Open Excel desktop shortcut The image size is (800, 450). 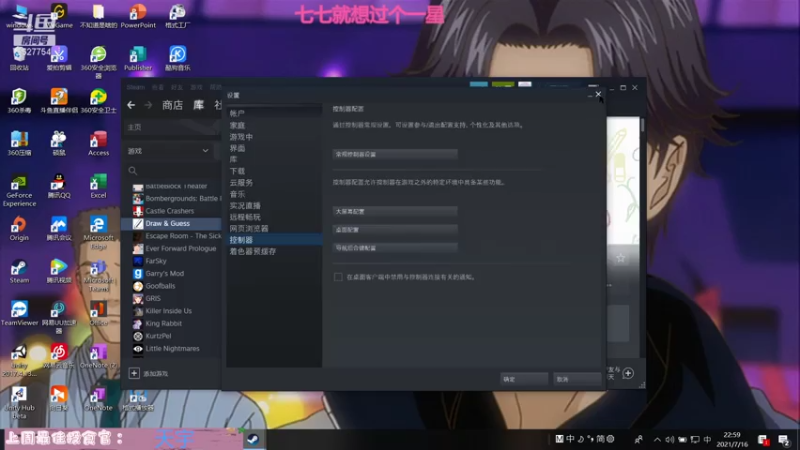(x=98, y=186)
